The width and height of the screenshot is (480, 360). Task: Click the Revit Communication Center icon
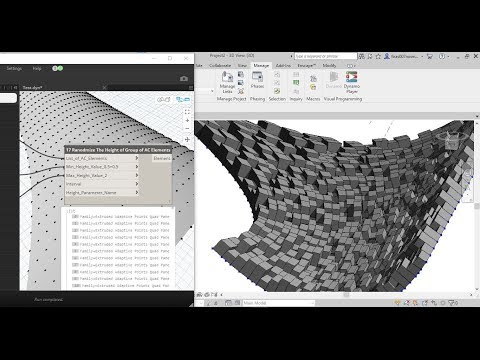click(370, 56)
